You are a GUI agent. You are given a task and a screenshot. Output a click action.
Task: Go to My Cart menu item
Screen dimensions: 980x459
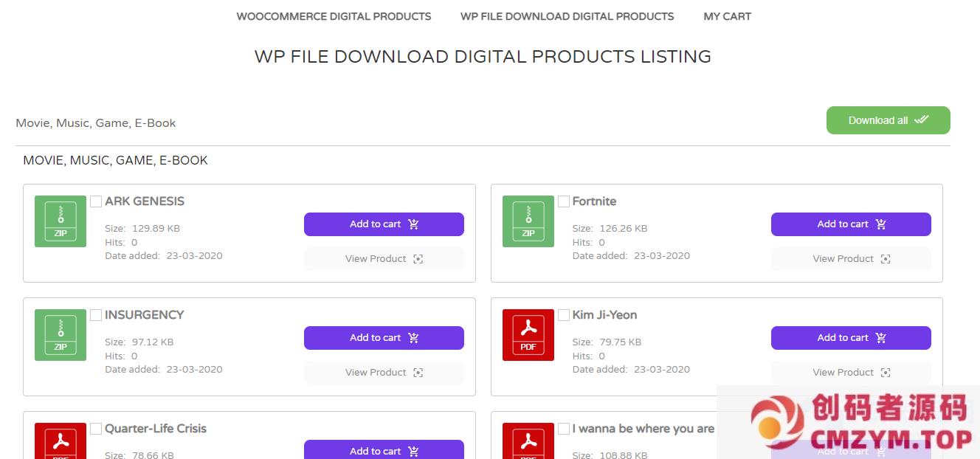727,16
